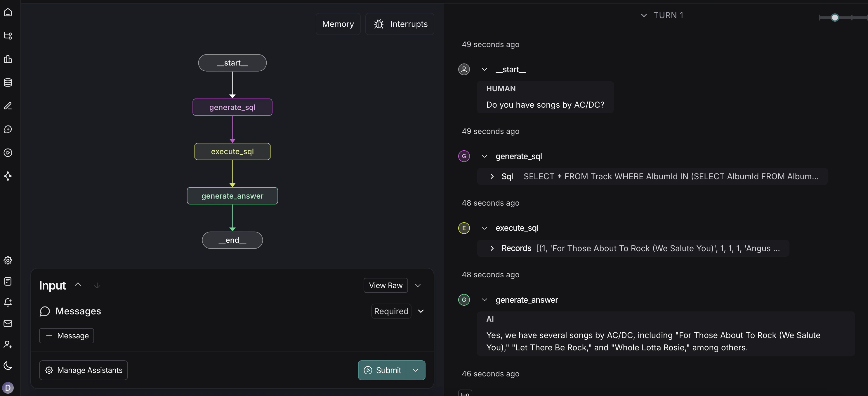Viewport: 868px width, 396px height.
Task: Adjust the zoom slider at top right
Action: 835,18
